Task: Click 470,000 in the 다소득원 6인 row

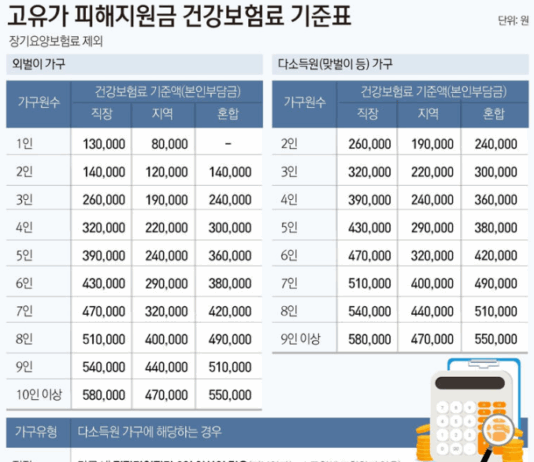Action: tap(370, 256)
